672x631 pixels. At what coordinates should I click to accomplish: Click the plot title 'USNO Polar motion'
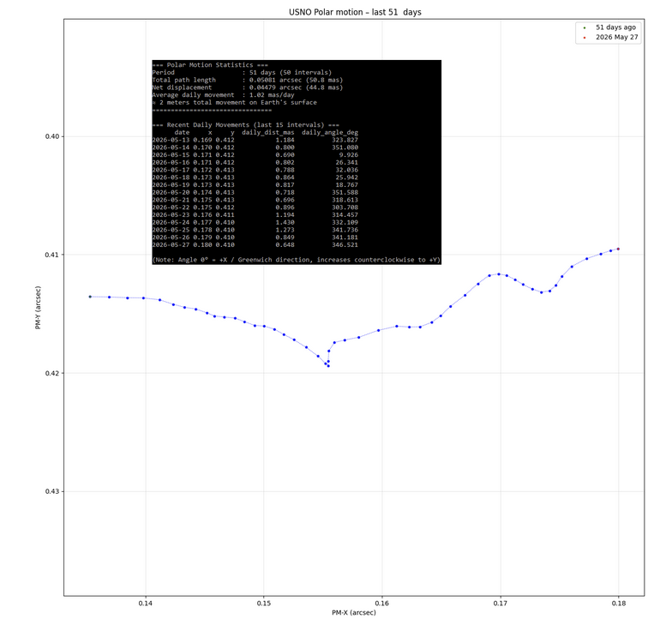tap(326, 12)
